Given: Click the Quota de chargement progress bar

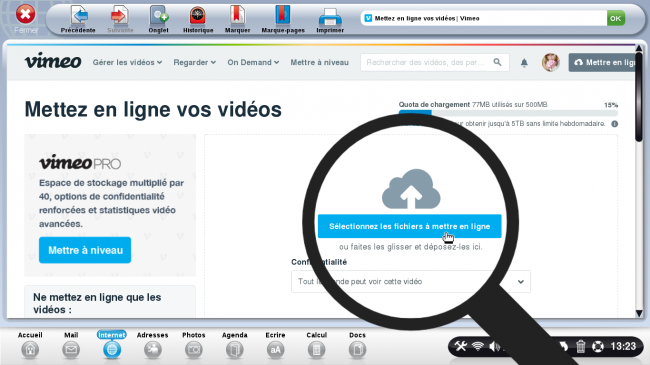Looking at the screenshot, I should click(x=508, y=112).
